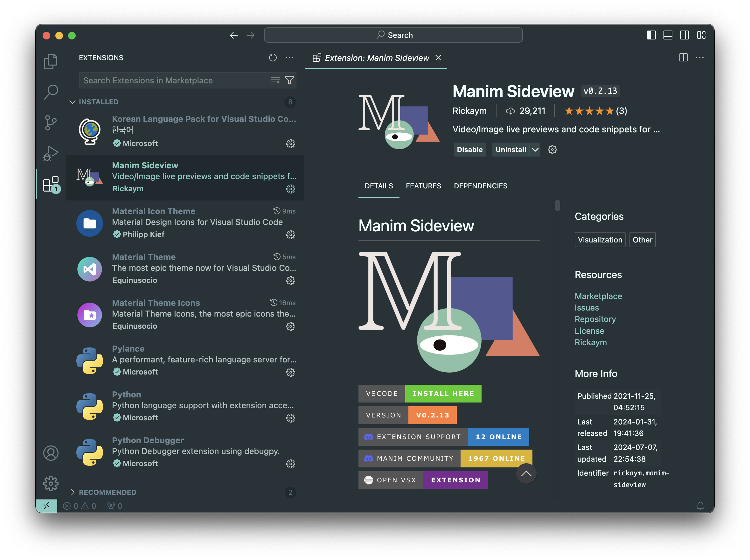Open the Repository resource link
Image resolution: width=750 pixels, height=560 pixels.
click(x=595, y=319)
